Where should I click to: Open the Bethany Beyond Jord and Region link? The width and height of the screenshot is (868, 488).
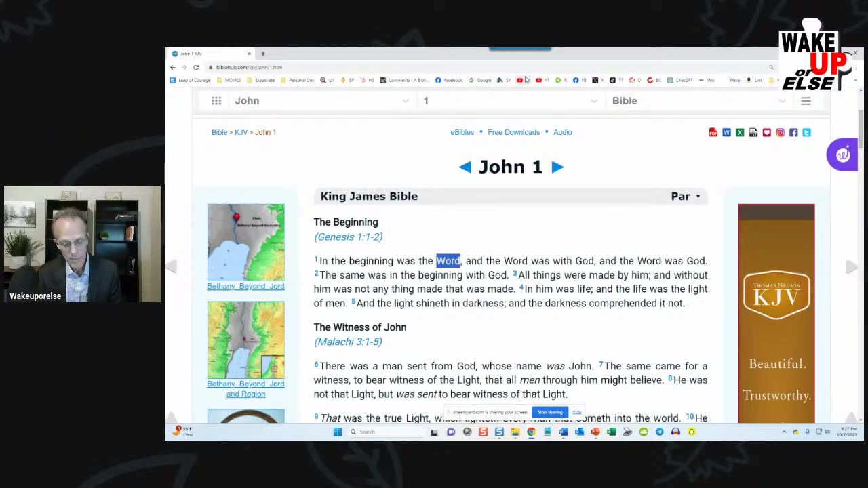coord(245,388)
